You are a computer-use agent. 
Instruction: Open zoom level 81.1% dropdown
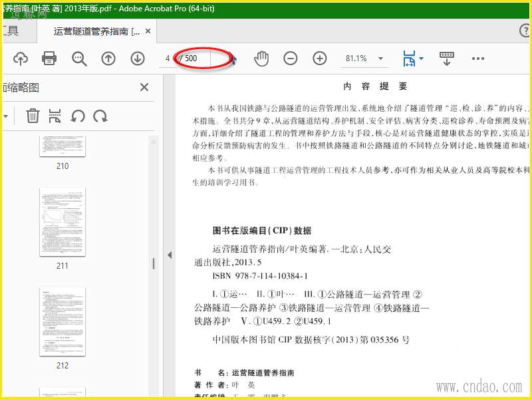pyautogui.click(x=380, y=59)
